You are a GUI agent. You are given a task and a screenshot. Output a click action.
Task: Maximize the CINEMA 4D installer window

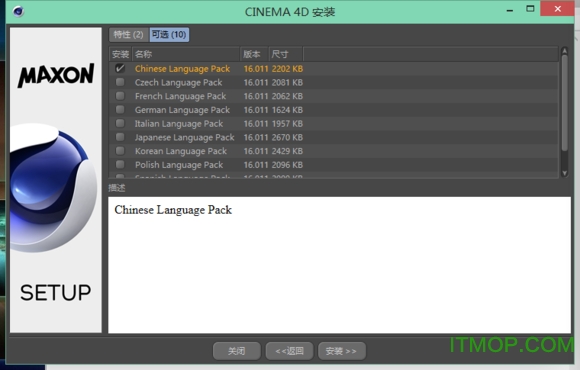coord(530,9)
